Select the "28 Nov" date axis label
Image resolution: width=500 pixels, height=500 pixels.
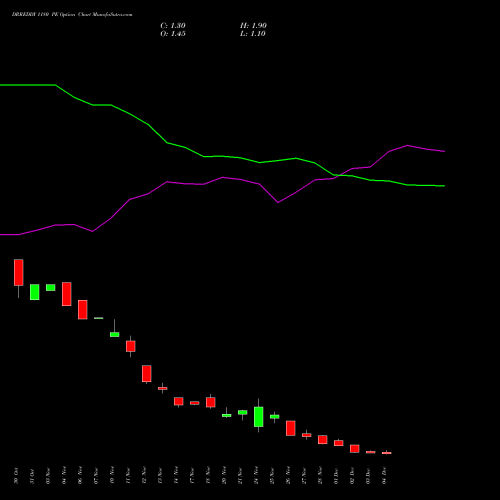[x=320, y=475]
